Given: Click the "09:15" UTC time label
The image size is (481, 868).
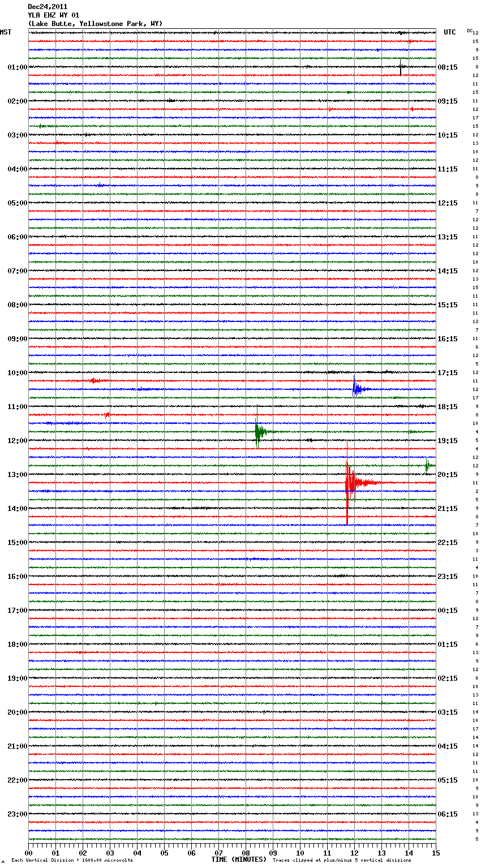Looking at the screenshot, I should pos(448,101).
